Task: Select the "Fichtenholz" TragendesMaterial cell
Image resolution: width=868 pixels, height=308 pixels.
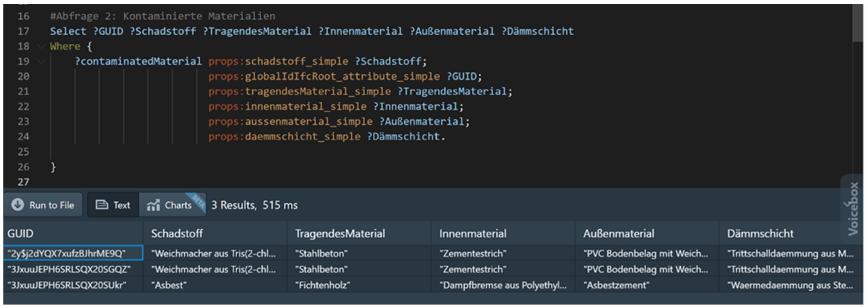Action: pyautogui.click(x=322, y=285)
